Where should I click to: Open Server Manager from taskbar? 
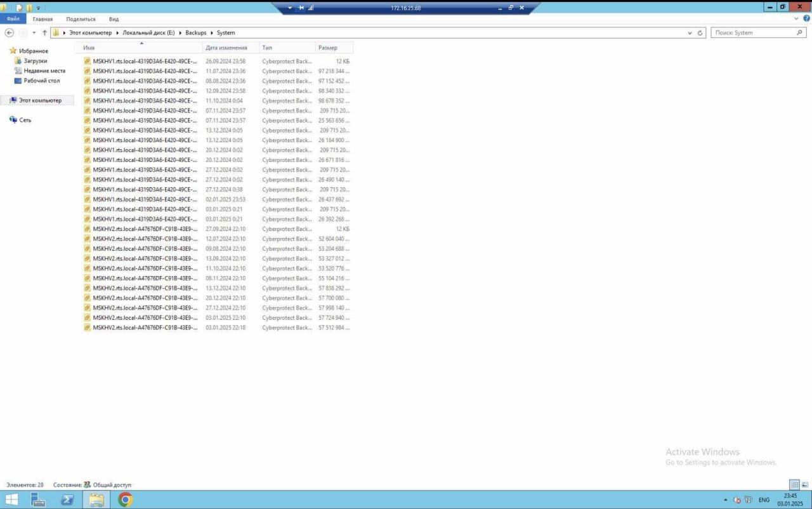[x=38, y=500]
